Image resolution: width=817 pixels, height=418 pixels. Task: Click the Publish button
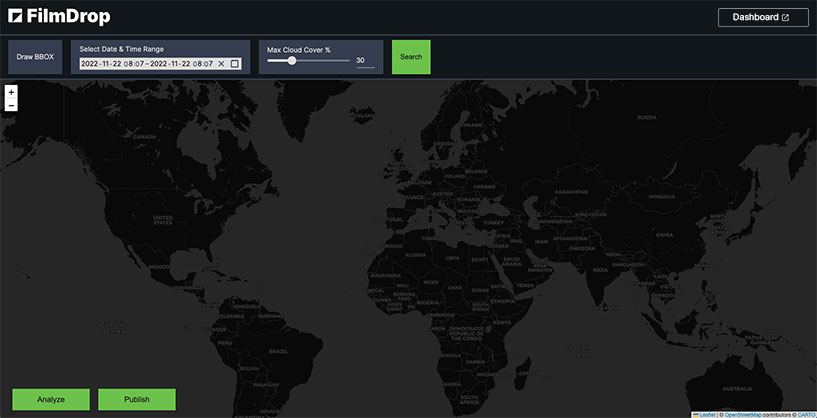137,399
